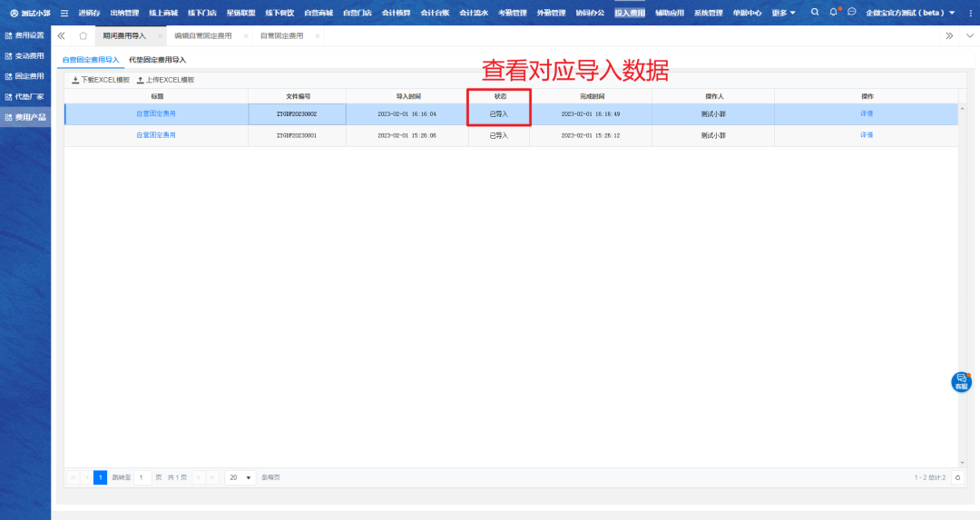Open the 20 rows-per-page dropdown
Screen dimensions: 980x520
pos(240,477)
